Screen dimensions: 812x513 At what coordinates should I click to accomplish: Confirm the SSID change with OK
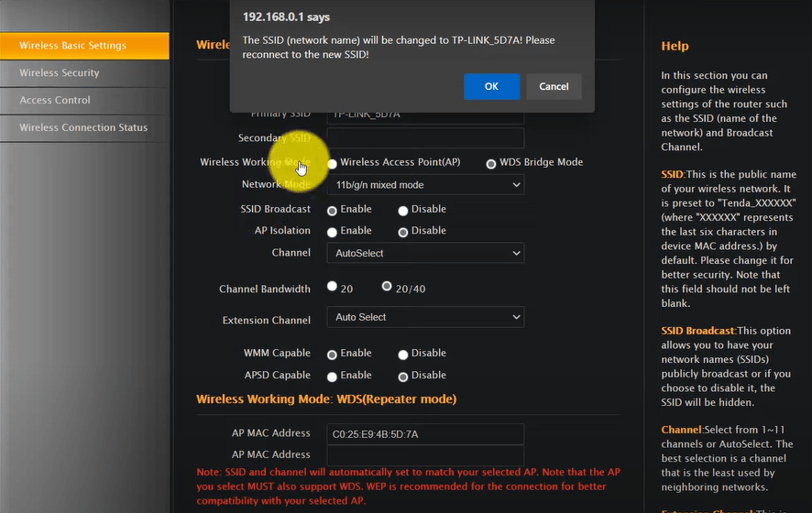coord(491,86)
